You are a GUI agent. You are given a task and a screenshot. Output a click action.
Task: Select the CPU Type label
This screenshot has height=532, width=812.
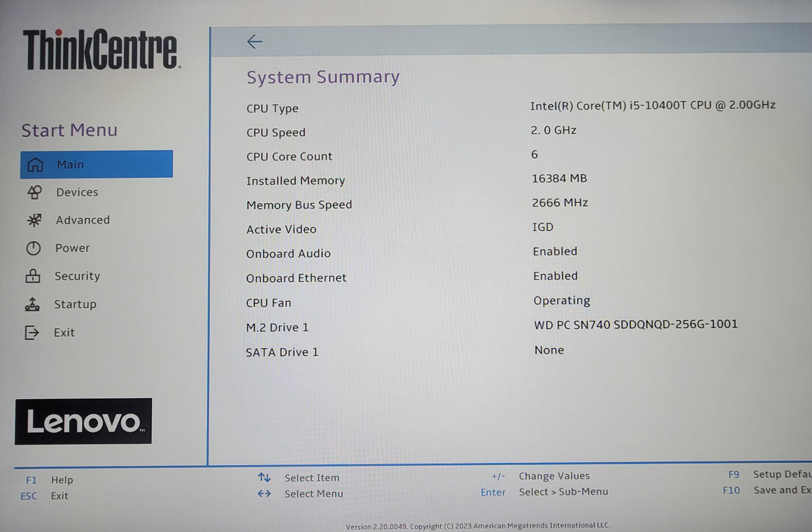pos(272,109)
